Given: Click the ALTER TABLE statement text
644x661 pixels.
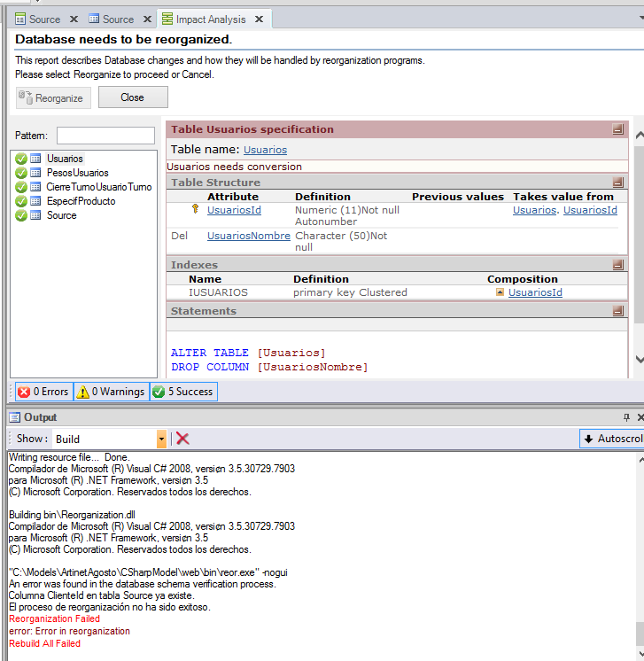Looking at the screenshot, I should pyautogui.click(x=248, y=353).
